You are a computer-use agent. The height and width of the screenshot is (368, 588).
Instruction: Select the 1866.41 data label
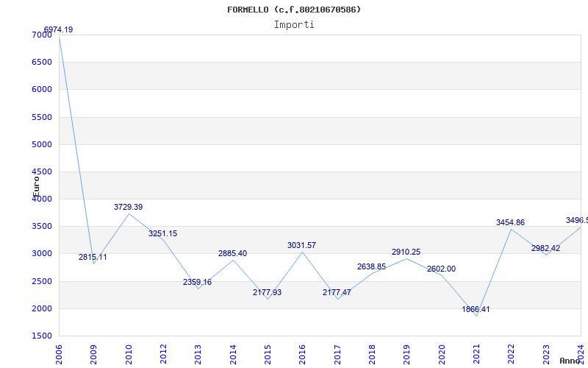[476, 309]
